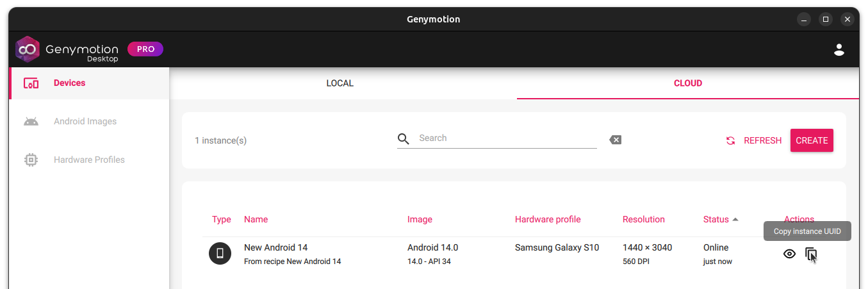
Task: Click the refresh arrows icon
Action: coord(730,141)
